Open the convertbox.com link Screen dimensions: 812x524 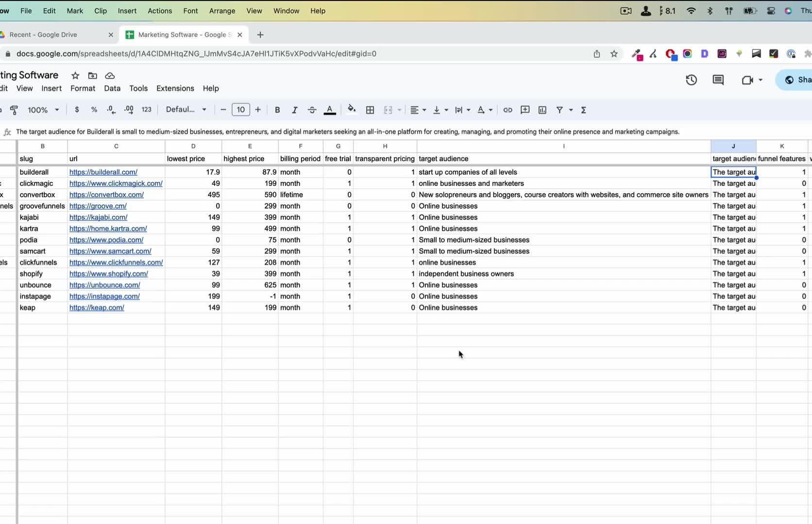107,195
